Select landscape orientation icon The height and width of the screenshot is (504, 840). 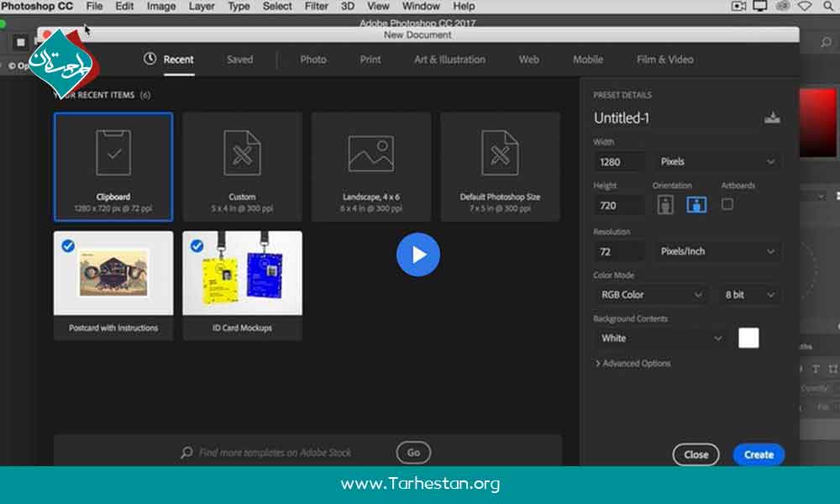696,205
